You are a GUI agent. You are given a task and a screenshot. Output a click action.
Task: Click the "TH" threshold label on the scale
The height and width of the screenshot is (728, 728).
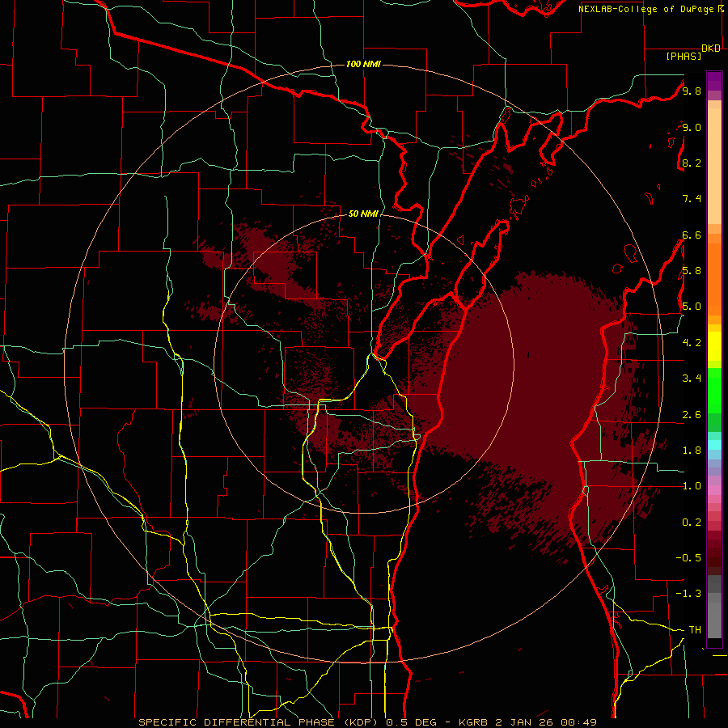click(695, 630)
